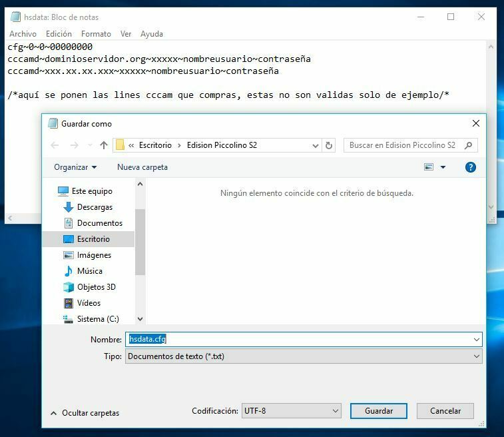Viewport: 504px width, 437px height.
Task: Select Objetos 3D in sidebar
Action: [96, 287]
